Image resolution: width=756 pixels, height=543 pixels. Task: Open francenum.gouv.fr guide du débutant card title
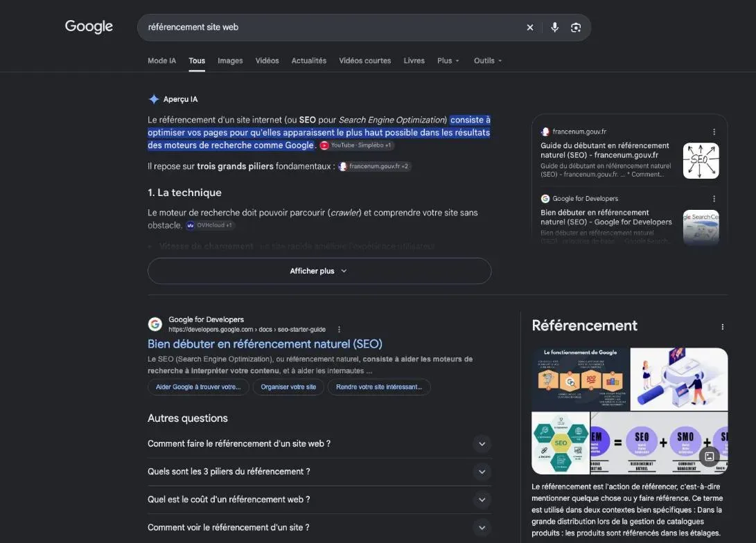pos(605,150)
